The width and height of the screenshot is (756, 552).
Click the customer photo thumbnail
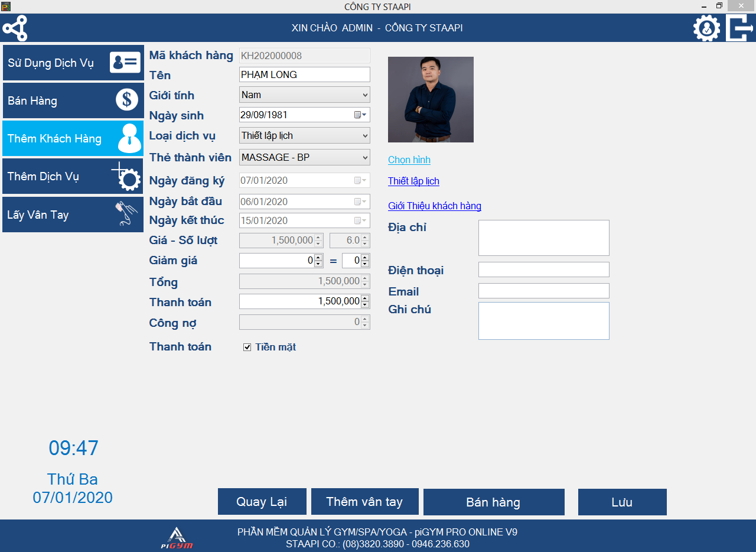click(x=431, y=99)
